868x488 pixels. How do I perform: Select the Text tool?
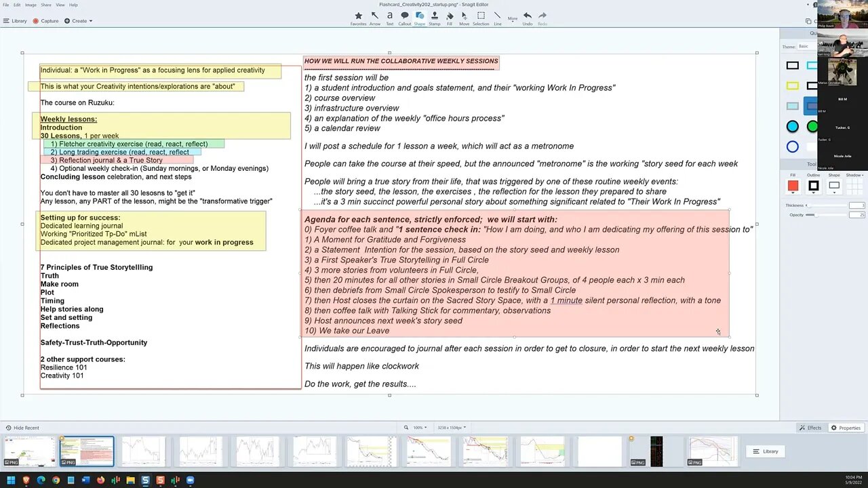390,18
